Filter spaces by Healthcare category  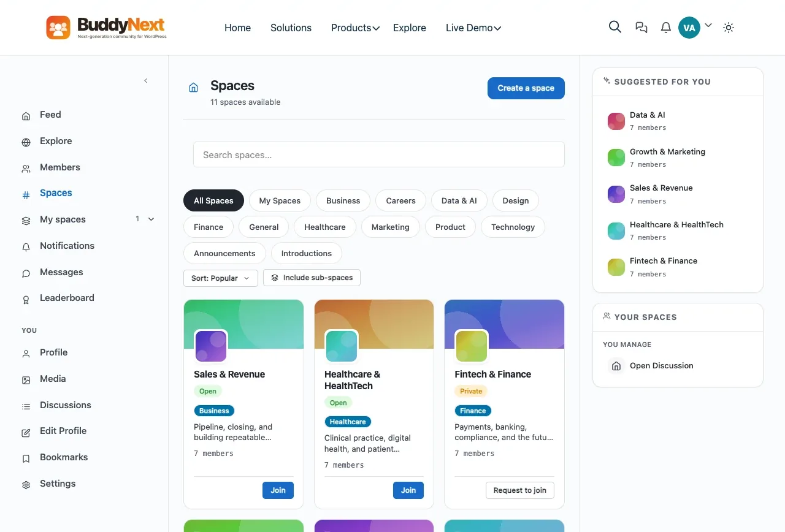click(325, 227)
